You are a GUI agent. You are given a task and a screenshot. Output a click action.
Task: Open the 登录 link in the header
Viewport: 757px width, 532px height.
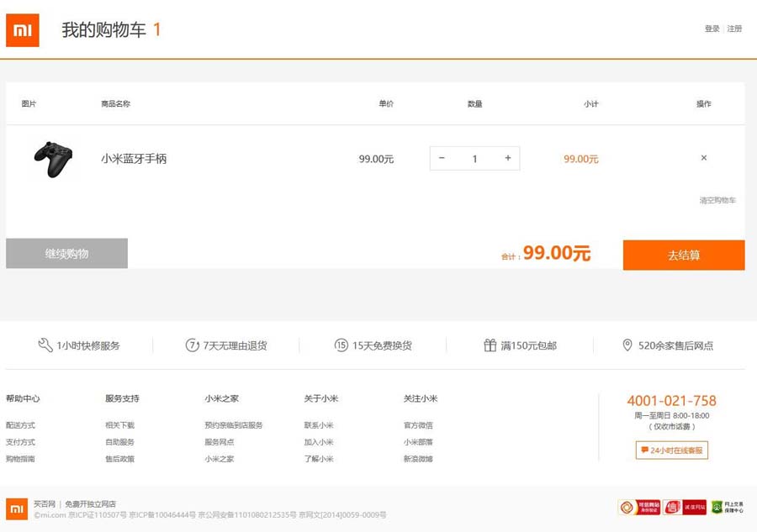click(712, 29)
